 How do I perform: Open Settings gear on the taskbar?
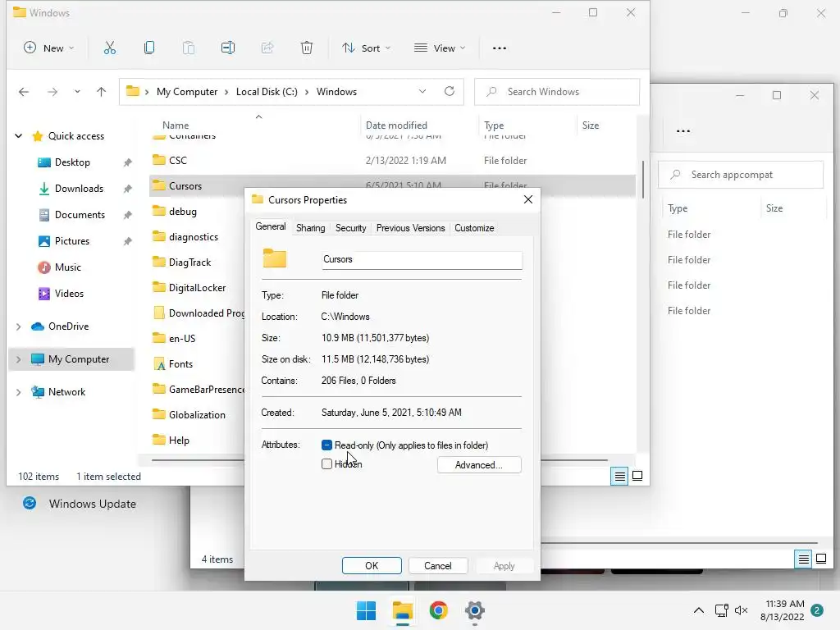pos(475,610)
